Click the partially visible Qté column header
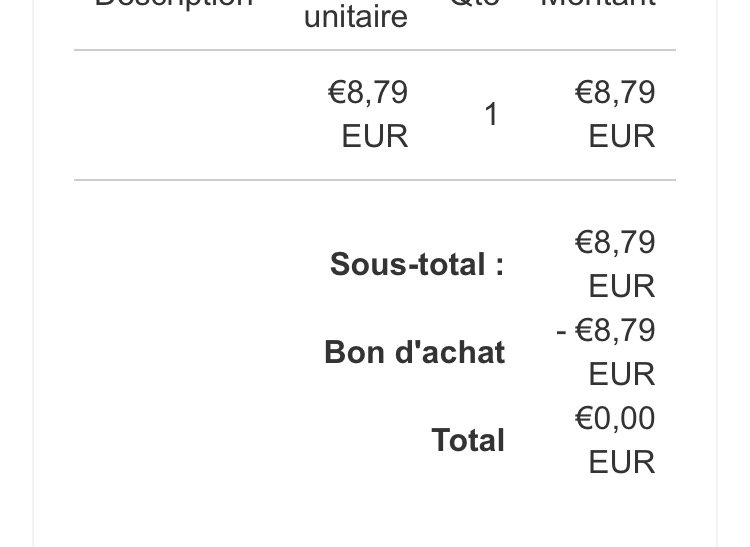The width and height of the screenshot is (750, 547). [x=475, y=3]
